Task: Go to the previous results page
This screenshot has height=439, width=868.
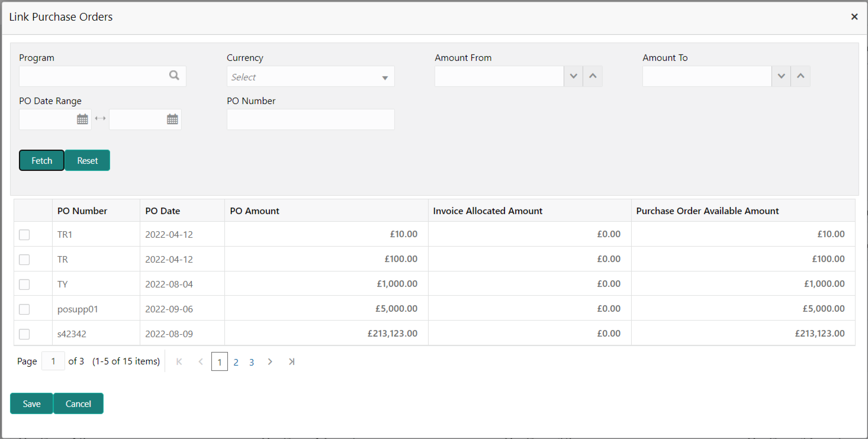Action: click(201, 361)
